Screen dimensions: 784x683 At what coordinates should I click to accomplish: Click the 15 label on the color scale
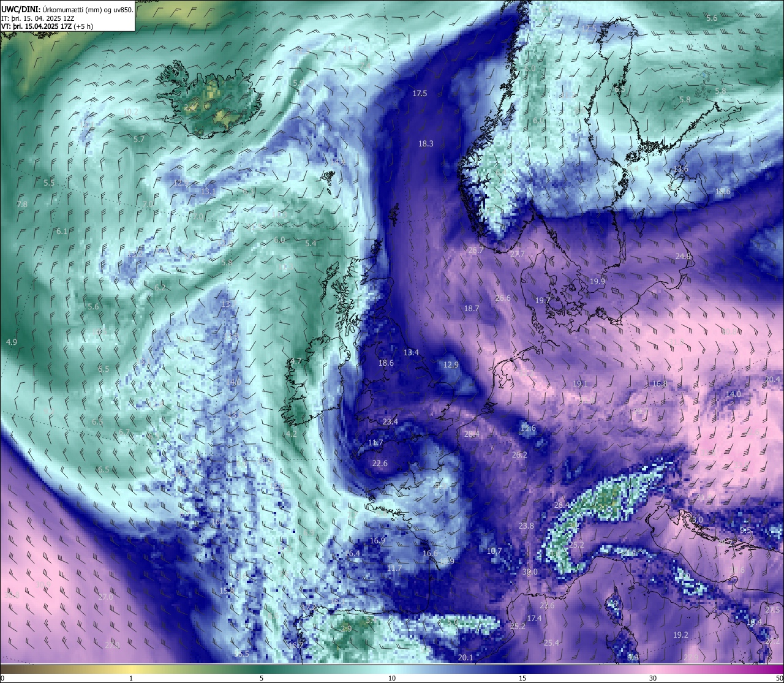coord(522,678)
